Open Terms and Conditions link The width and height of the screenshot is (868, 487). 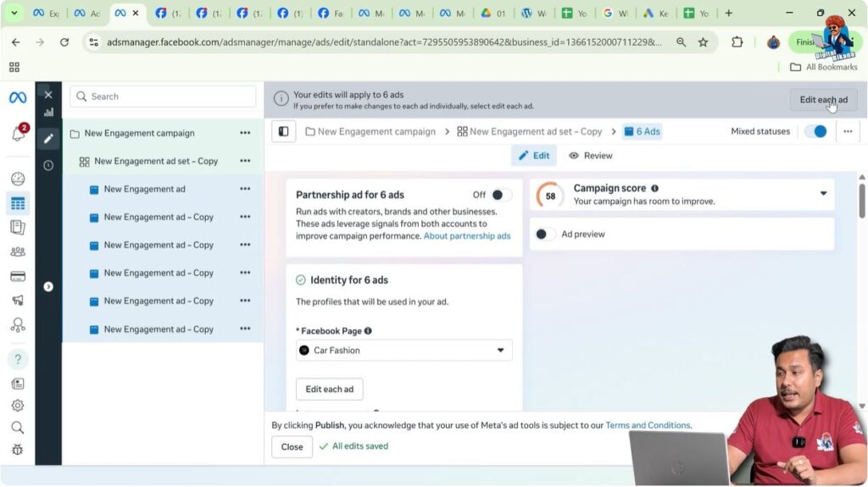click(648, 425)
